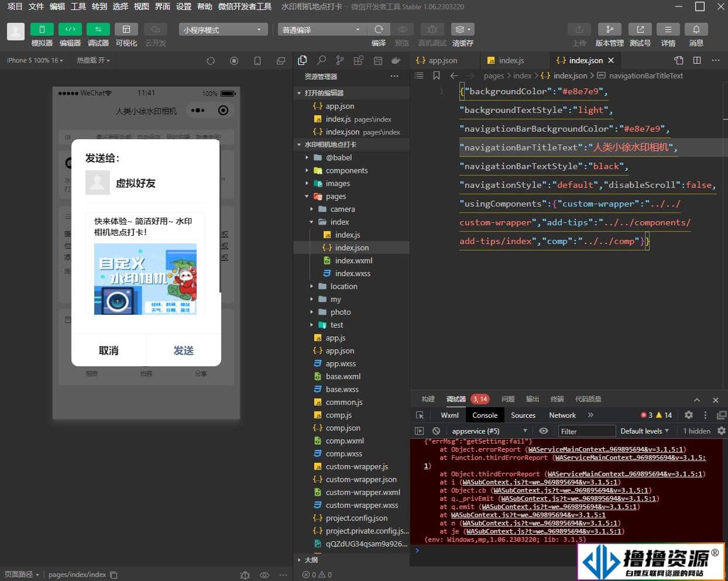Open the 设置 menu
Screen dimensions: 728x581
184,6
